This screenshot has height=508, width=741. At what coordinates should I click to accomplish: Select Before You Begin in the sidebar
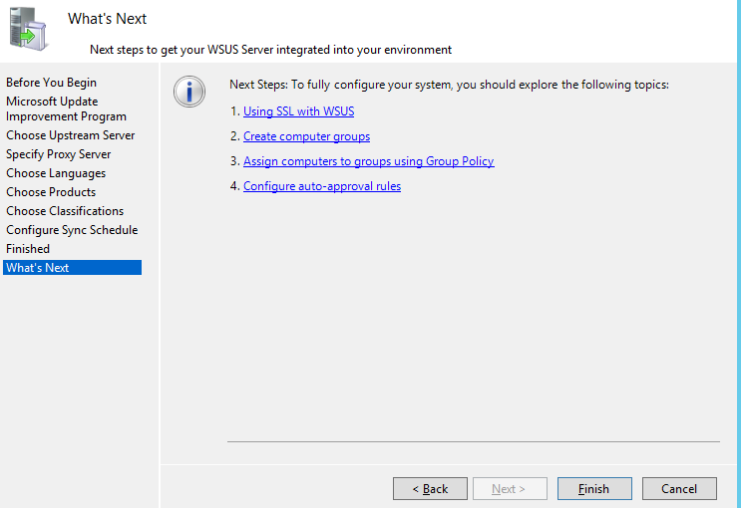click(51, 83)
